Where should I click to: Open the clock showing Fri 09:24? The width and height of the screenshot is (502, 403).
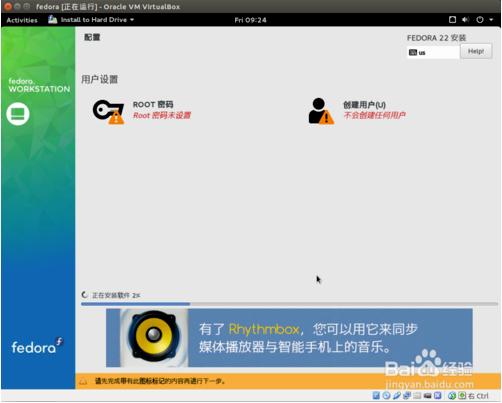[x=250, y=20]
